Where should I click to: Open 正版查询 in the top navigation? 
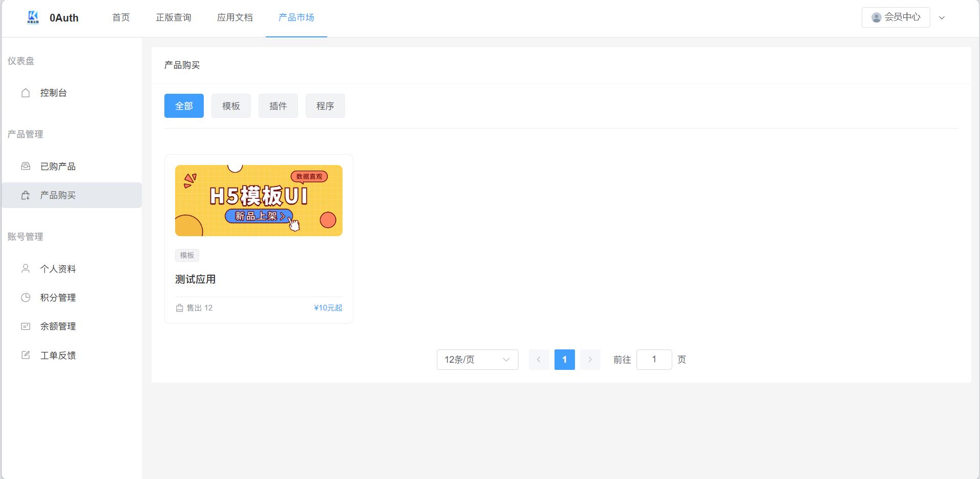click(x=174, y=17)
